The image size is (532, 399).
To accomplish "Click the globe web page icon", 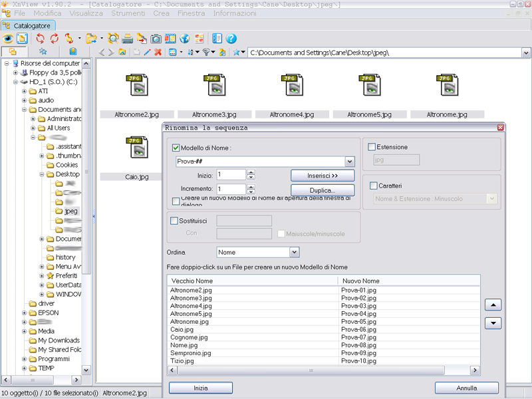I will click(185, 39).
